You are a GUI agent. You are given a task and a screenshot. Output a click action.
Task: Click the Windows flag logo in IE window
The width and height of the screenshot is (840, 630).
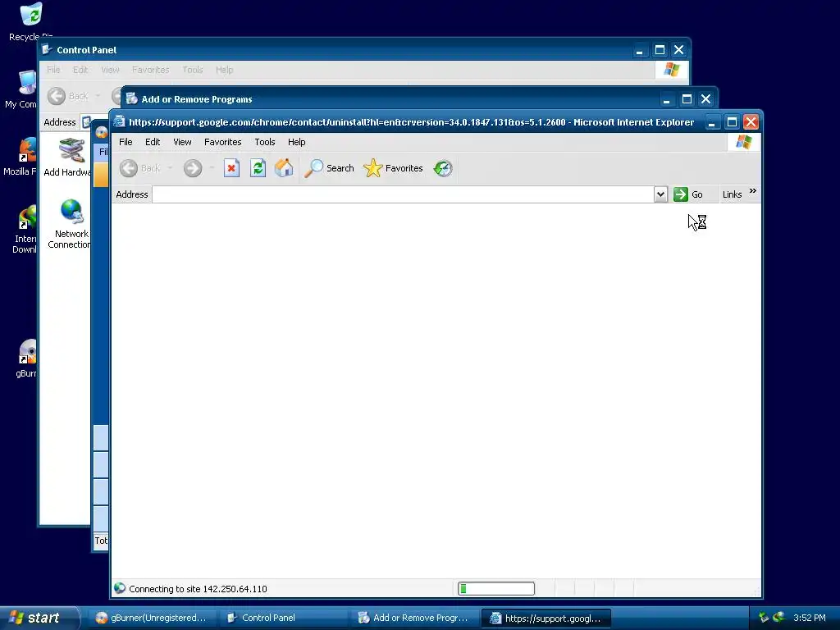743,142
